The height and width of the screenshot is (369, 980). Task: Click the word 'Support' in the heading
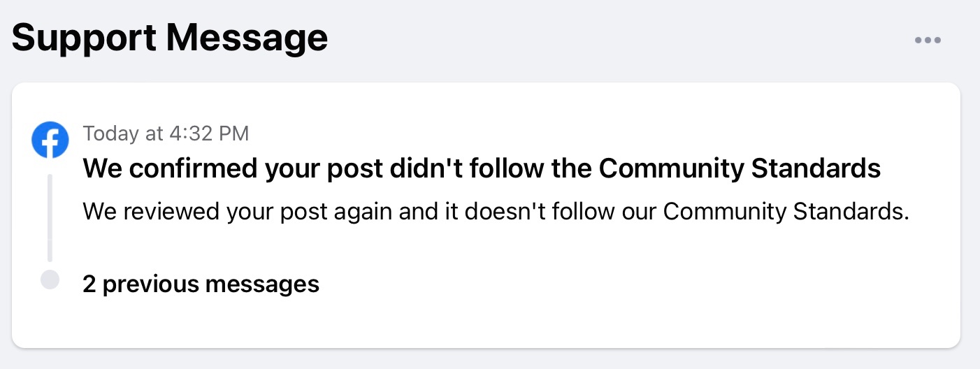click(x=83, y=38)
